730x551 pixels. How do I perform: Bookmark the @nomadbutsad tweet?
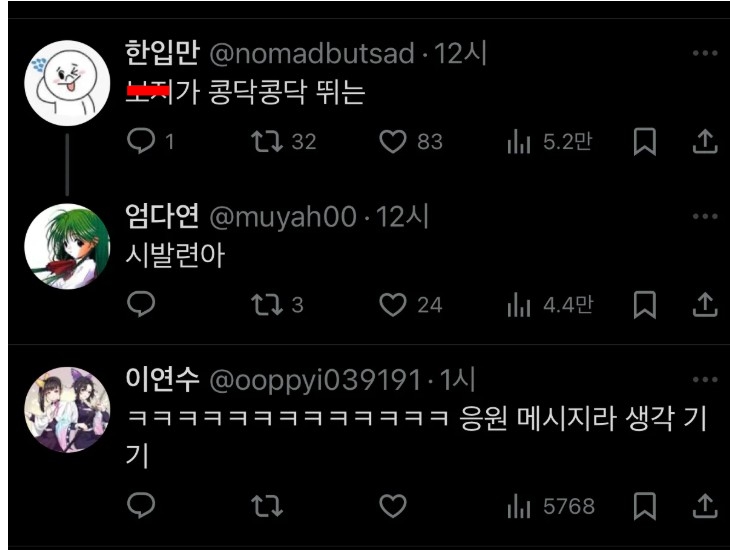click(x=645, y=141)
